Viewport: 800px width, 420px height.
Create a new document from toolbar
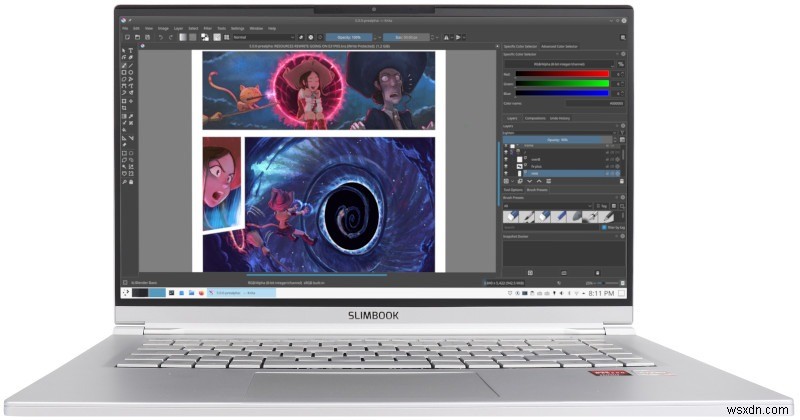click(127, 37)
